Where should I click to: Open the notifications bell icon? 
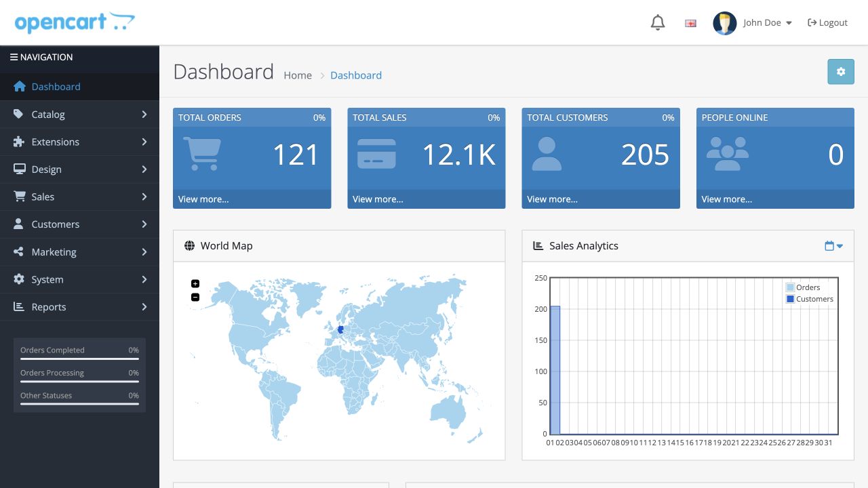click(x=658, y=22)
